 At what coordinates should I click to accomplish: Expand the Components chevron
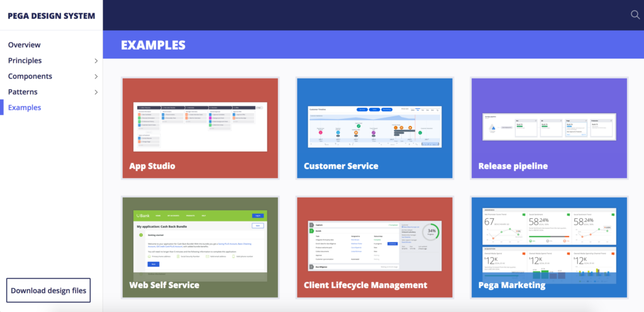click(x=96, y=76)
